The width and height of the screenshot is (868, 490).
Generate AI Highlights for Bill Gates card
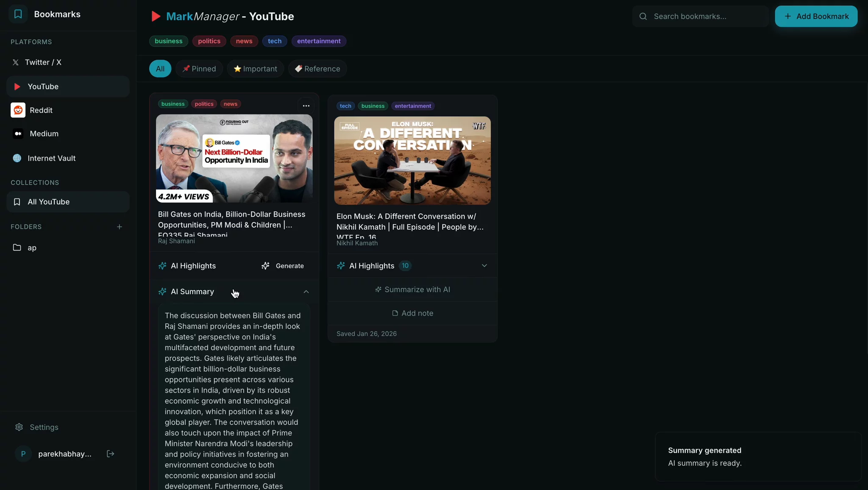tap(283, 266)
